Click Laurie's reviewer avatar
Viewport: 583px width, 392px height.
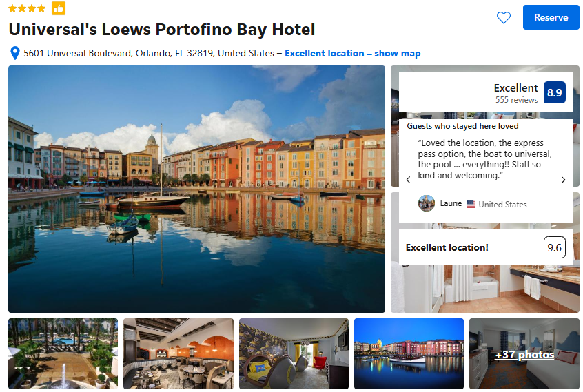point(427,203)
